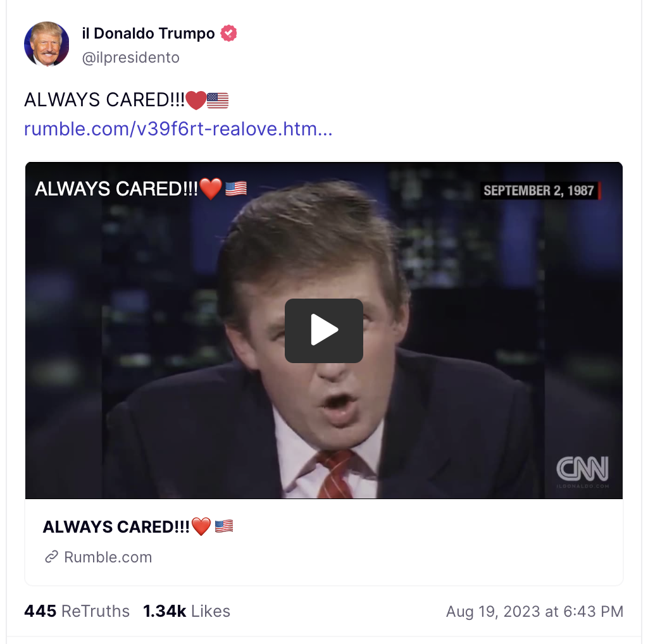This screenshot has width=648, height=644.
Task: Click the heart emoji in the card title
Action: (x=201, y=527)
